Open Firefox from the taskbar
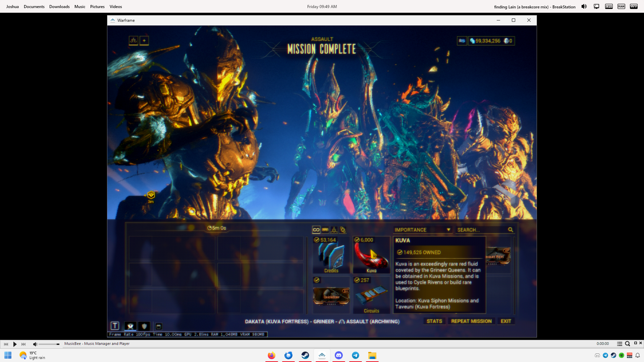 click(271, 355)
